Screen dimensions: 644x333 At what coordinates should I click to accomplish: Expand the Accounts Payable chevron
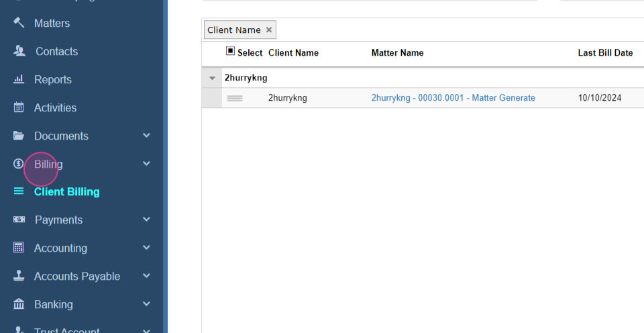[147, 275]
